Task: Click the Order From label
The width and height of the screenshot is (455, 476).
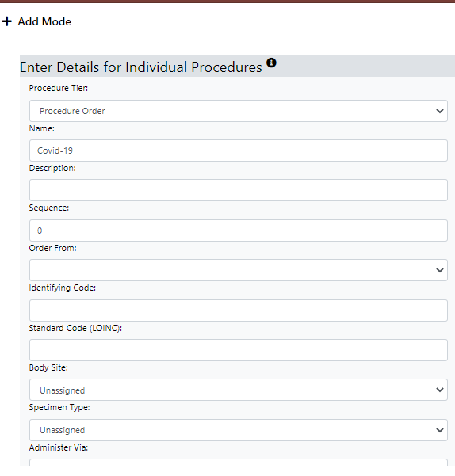Action: click(x=53, y=248)
